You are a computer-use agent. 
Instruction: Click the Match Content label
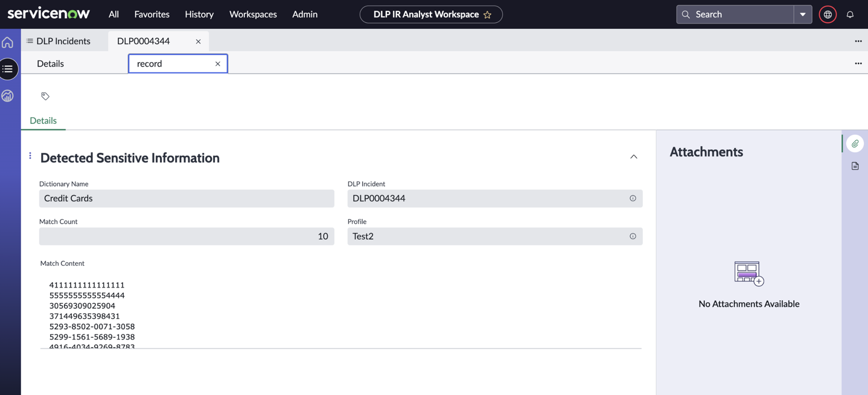[62, 263]
